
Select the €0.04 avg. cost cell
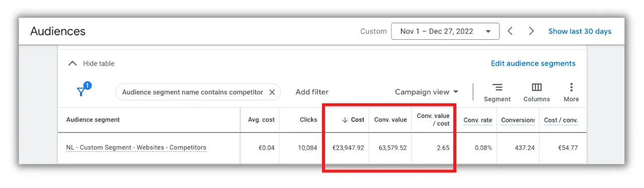[x=267, y=148]
